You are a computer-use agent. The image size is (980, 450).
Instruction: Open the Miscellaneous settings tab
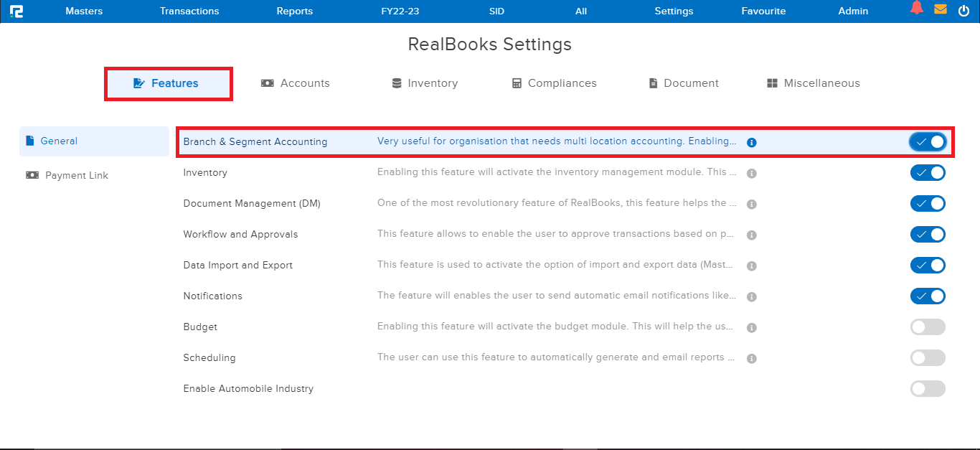(x=813, y=83)
